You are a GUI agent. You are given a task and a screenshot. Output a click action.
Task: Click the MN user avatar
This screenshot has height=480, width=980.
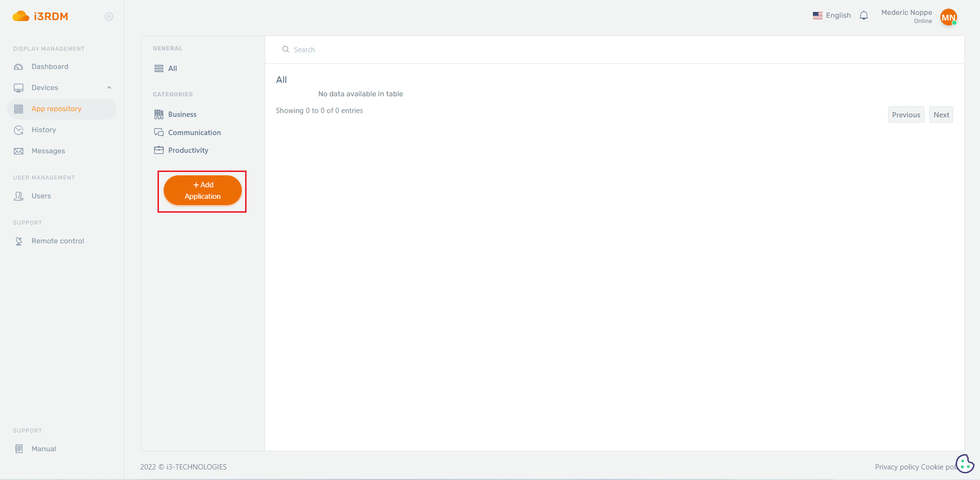tap(948, 17)
